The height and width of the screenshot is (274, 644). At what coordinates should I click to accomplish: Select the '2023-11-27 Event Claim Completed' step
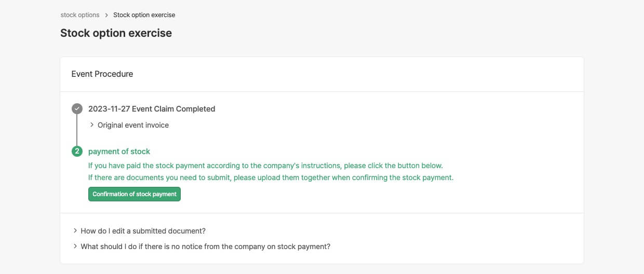(152, 109)
